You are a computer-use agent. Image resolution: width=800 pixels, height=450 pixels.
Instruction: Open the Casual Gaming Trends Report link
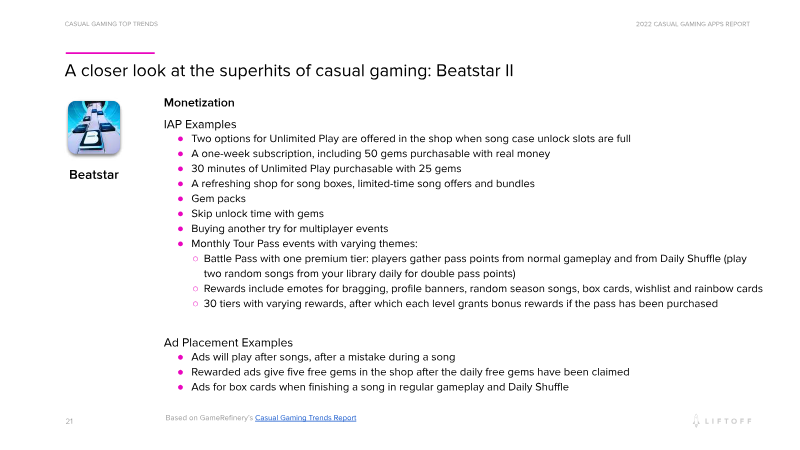point(305,417)
